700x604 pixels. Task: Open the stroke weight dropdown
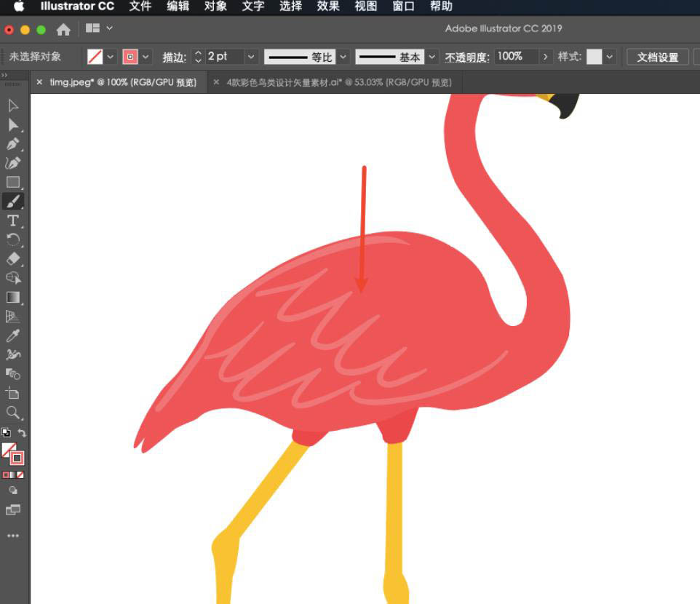(251, 57)
